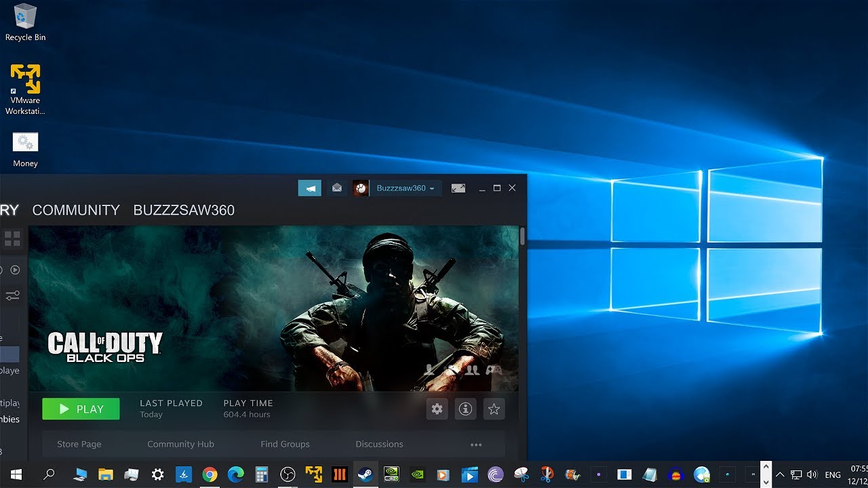Open the Community Hub tab
Screen dimensions: 868x488
(x=180, y=444)
